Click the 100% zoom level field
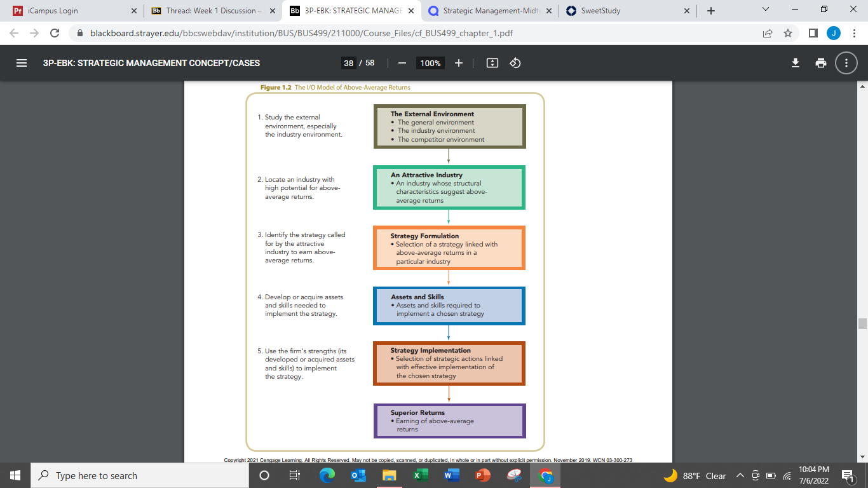Screen dimensions: 868x488 430,63
